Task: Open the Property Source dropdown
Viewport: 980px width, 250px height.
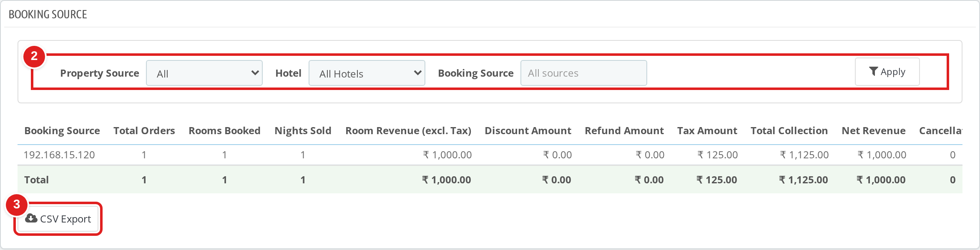Action: (204, 73)
